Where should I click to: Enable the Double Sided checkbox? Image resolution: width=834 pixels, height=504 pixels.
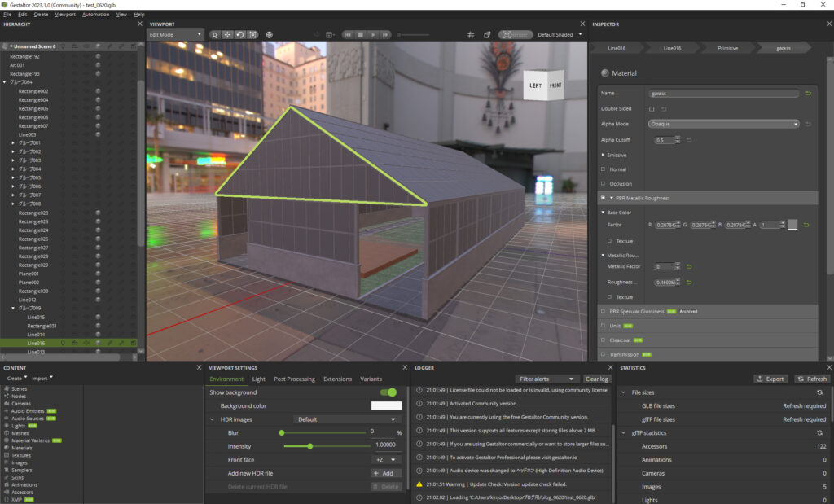coord(652,108)
